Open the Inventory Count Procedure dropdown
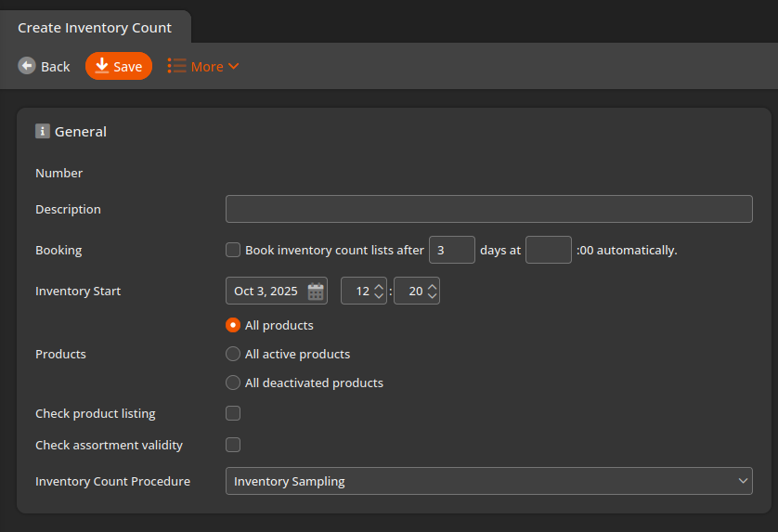The height and width of the screenshot is (532, 778). [x=488, y=481]
